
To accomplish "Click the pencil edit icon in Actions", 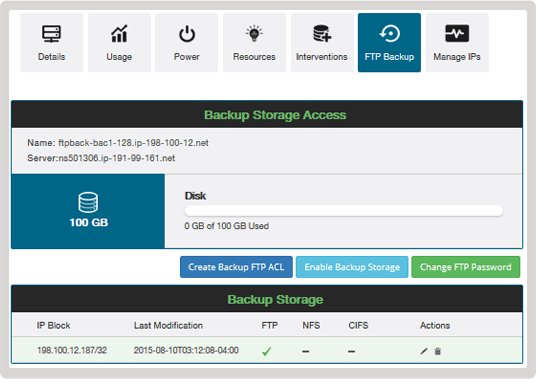I will click(424, 351).
